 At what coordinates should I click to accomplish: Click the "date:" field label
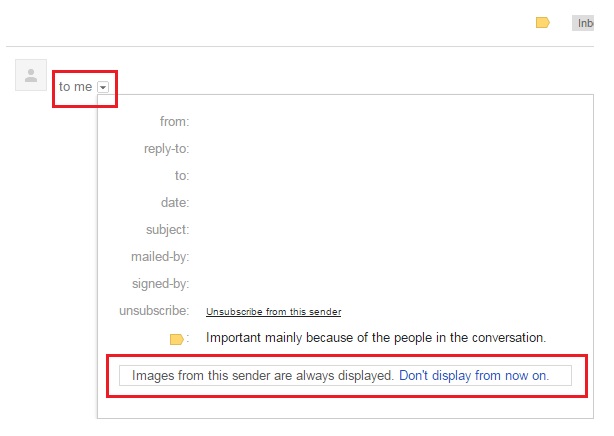175,203
